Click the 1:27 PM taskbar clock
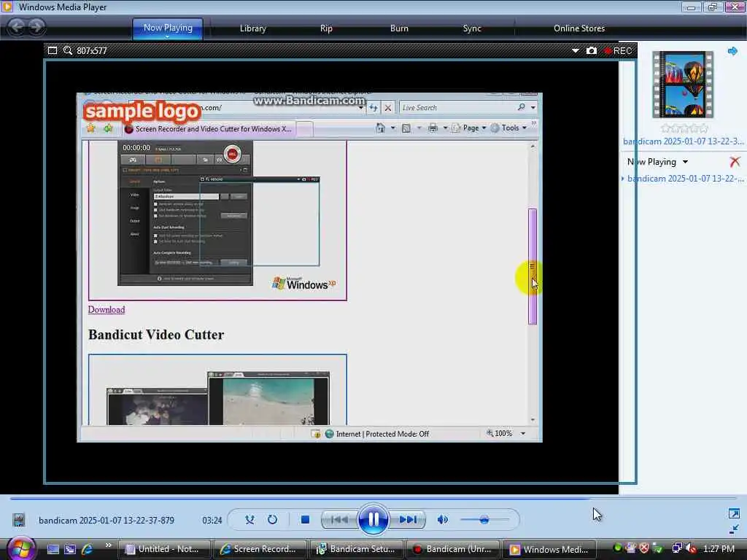The height and width of the screenshot is (560, 747). 719,548
